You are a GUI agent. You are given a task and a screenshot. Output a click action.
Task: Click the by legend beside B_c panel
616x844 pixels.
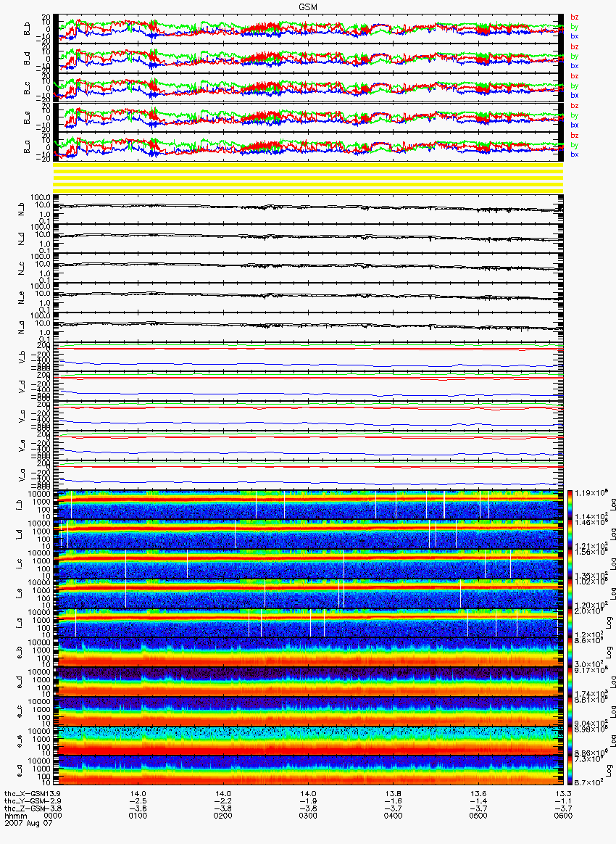[x=574, y=86]
